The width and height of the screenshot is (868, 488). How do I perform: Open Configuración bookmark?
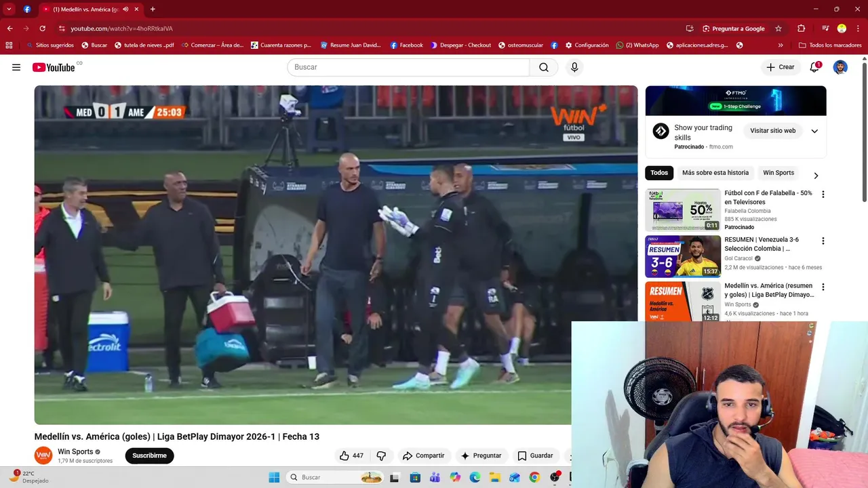point(587,45)
